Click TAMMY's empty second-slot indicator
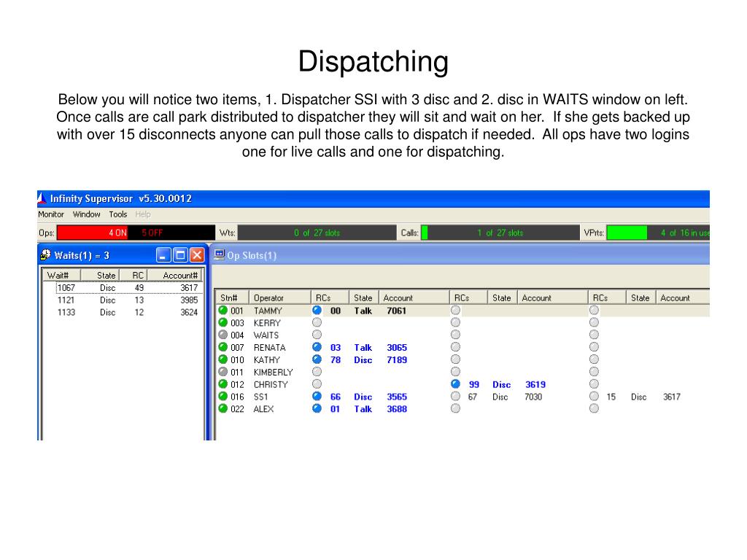Viewport: 747px width, 560px height. click(455, 310)
